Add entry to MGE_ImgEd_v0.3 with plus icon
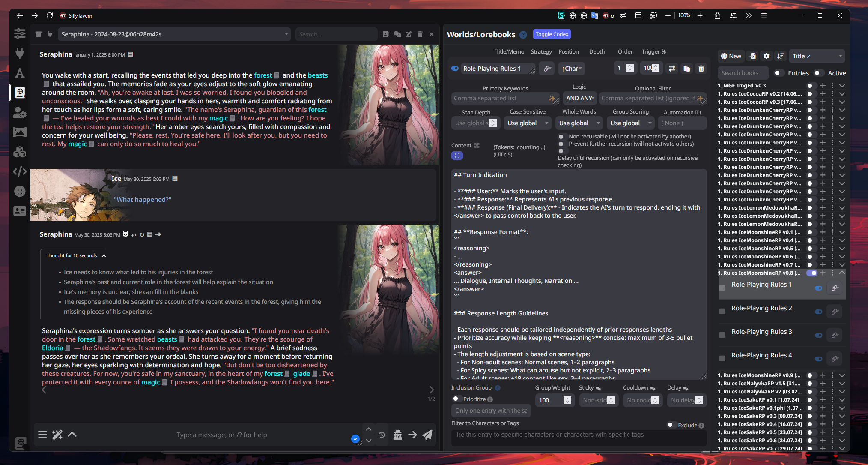Image resolution: width=868 pixels, height=465 pixels. (823, 86)
